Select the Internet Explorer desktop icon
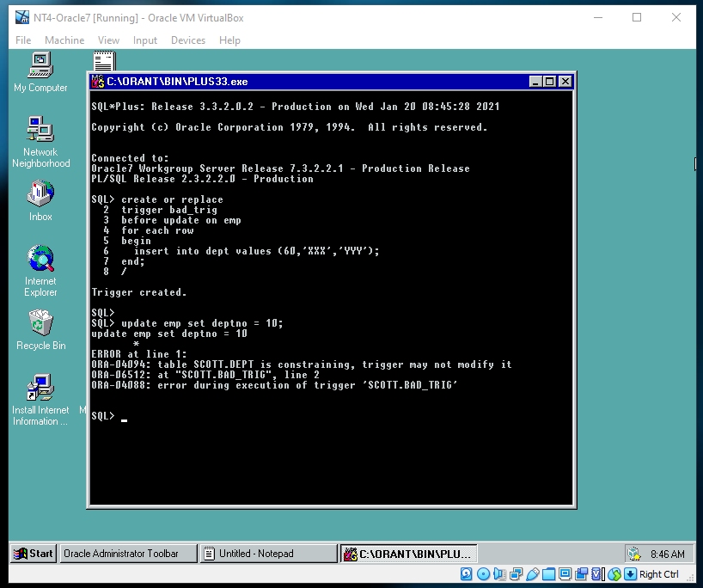This screenshot has width=703, height=588. coord(40,271)
